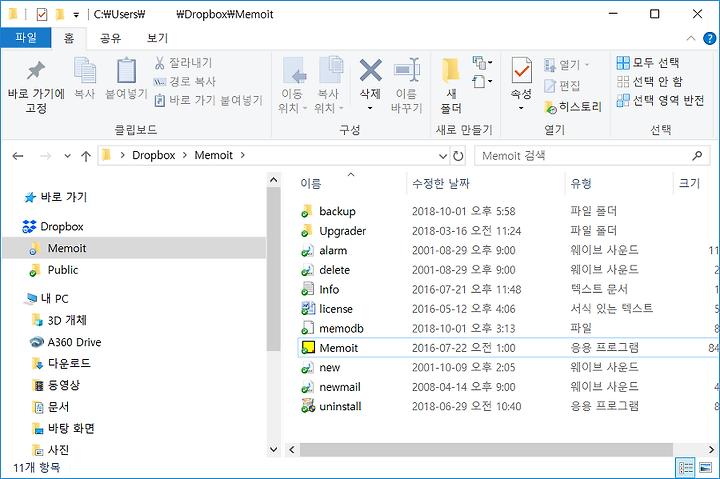Click Select all (모두 선택)
Image resolution: width=720 pixels, height=479 pixels.
(x=648, y=62)
